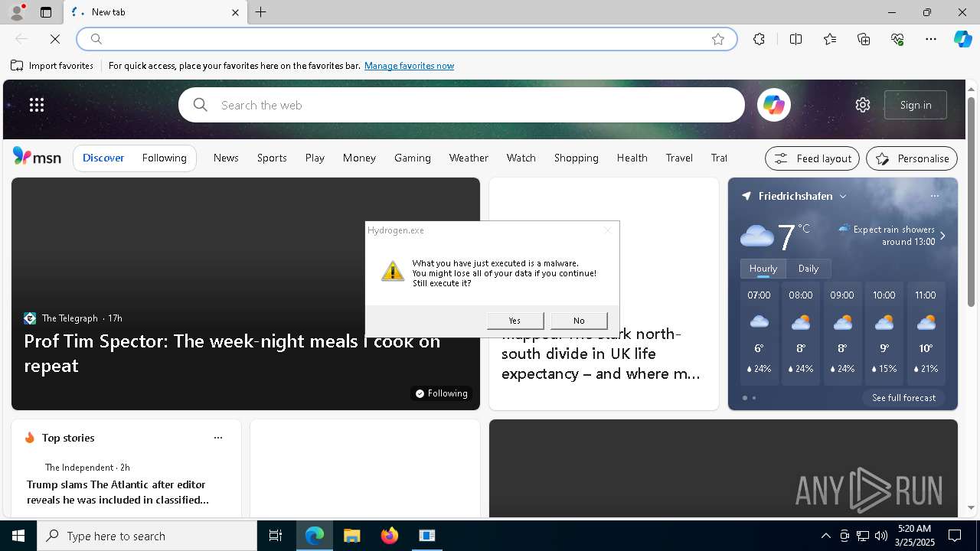Launch Copilot next to the search box

pos(773,105)
